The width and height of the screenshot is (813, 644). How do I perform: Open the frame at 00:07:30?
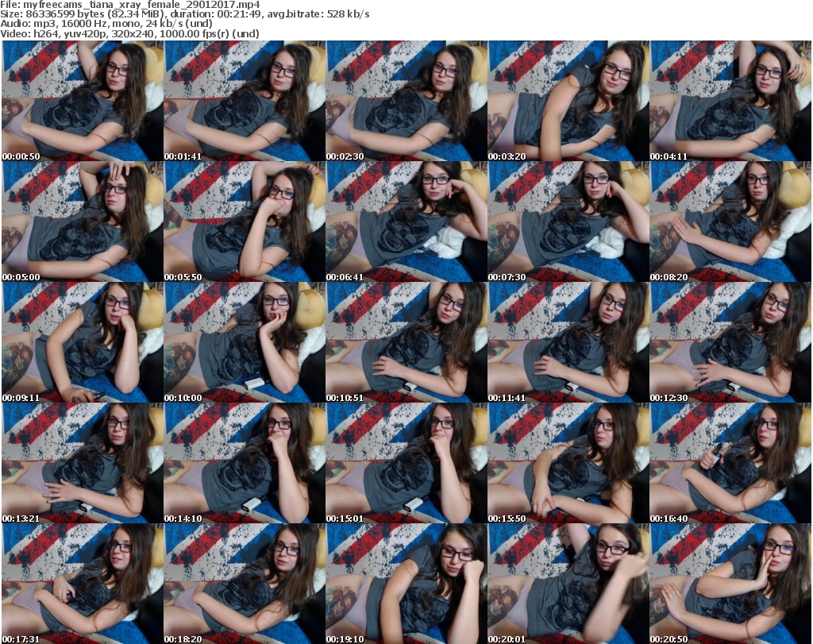pyautogui.click(x=568, y=222)
